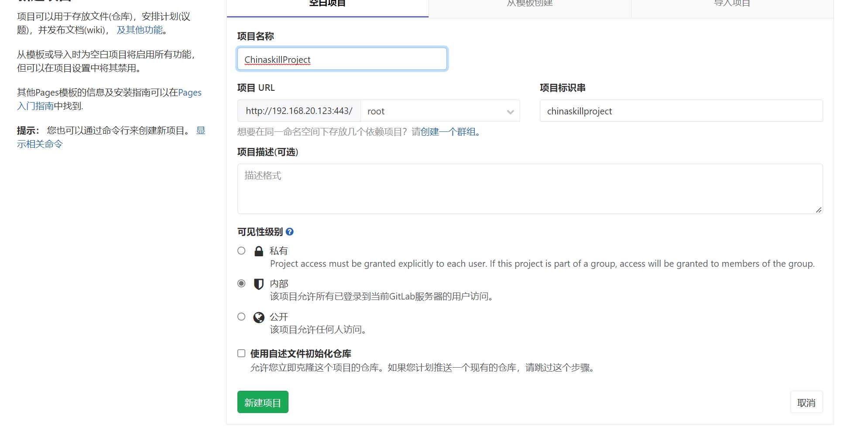Click the namespace dropdown chevron arrow

point(510,112)
